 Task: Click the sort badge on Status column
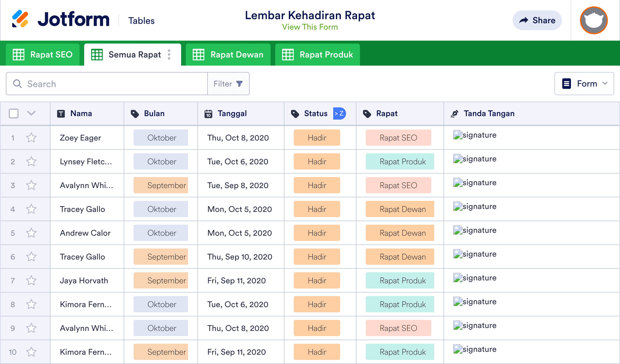pyautogui.click(x=339, y=113)
